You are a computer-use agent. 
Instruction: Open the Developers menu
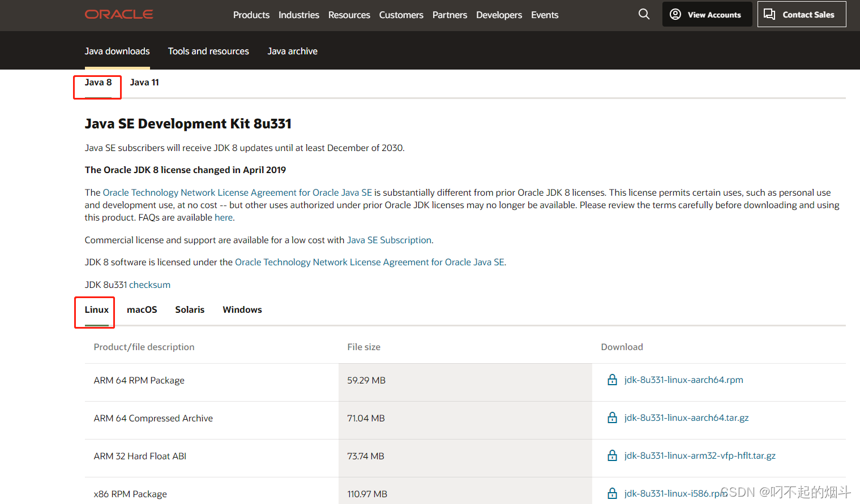click(x=499, y=15)
